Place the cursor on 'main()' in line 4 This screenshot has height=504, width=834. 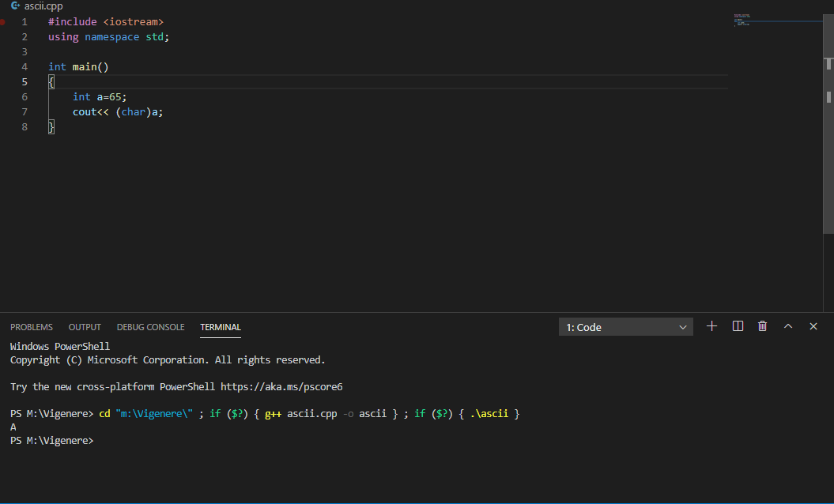(90, 67)
